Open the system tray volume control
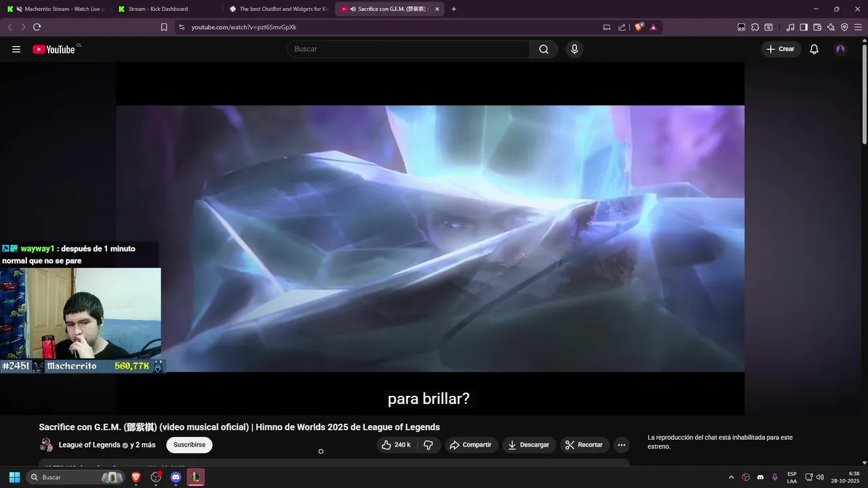The width and height of the screenshot is (868, 488). coord(820,477)
